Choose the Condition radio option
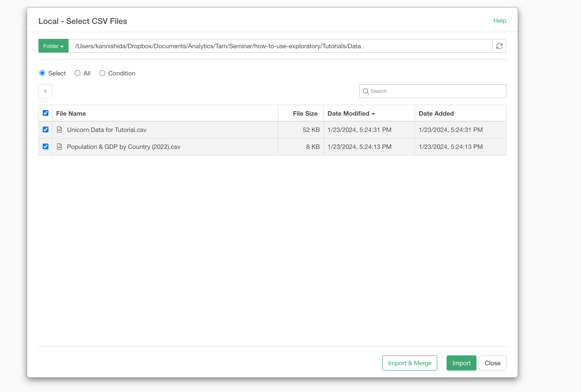The image size is (581, 392). (x=102, y=73)
